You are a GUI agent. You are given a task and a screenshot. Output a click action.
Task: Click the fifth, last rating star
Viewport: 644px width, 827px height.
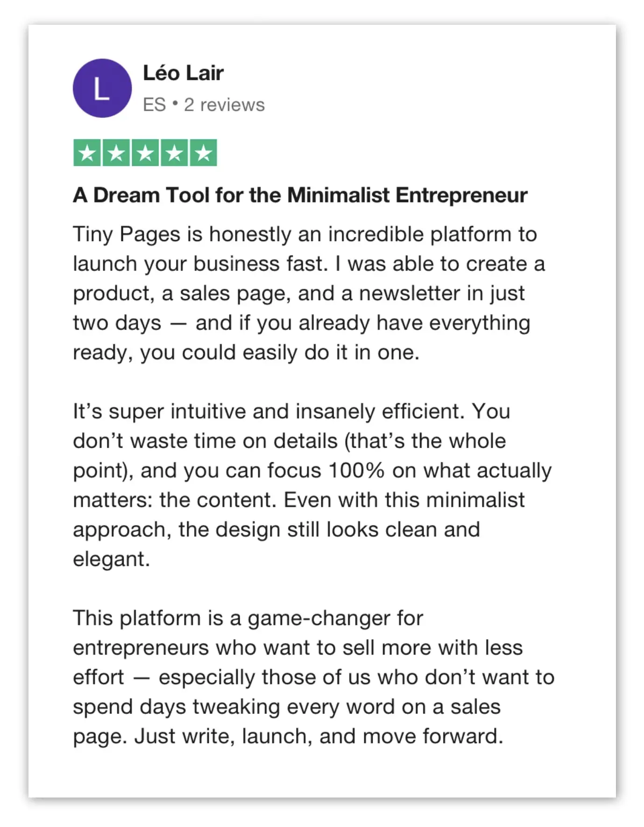(203, 153)
